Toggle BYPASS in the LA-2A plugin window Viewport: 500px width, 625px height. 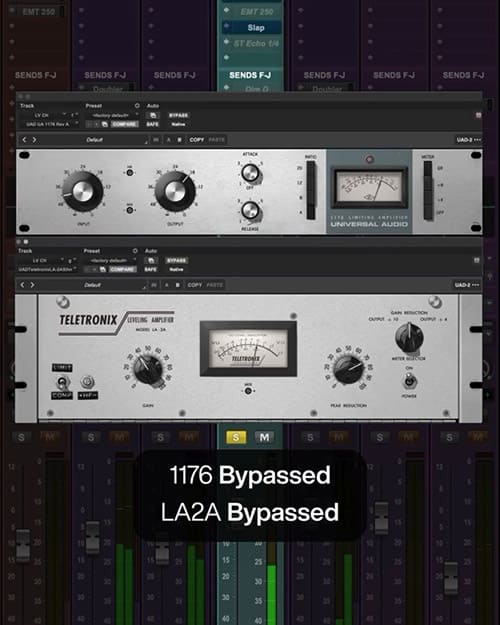coord(176,261)
